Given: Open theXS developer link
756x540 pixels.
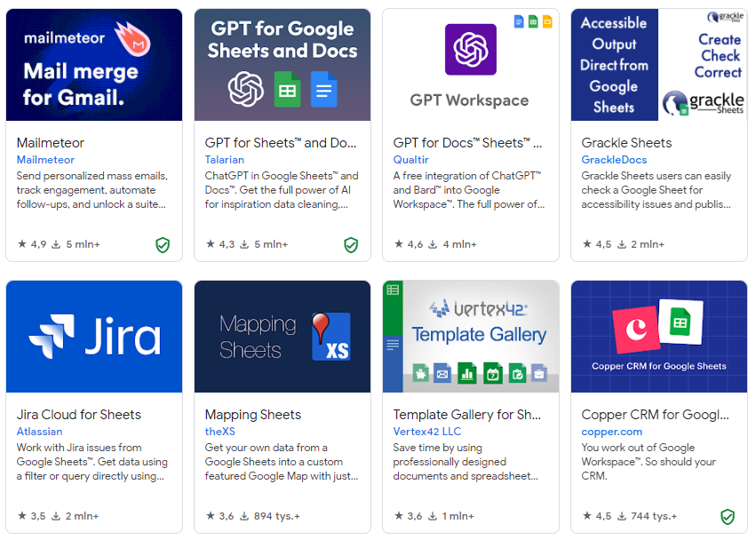Looking at the screenshot, I should click(219, 432).
